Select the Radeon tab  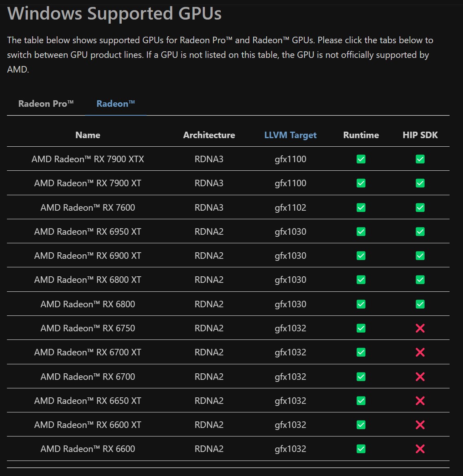116,104
